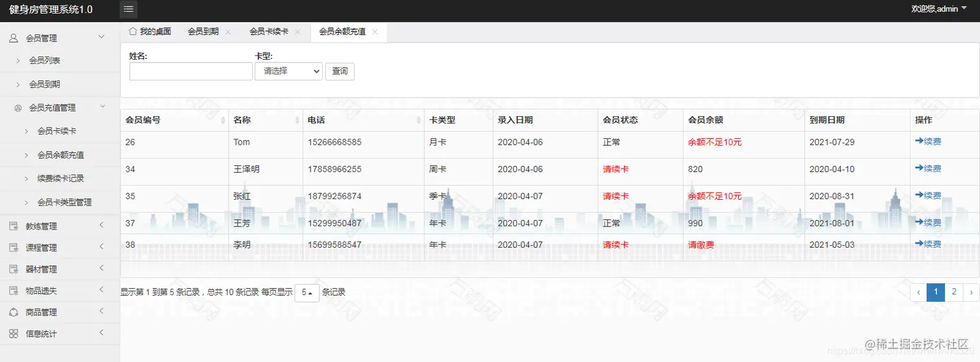Screen dimensions: 980x362
Task: Open 续费续卡记录 in the sidebar
Action: (61, 178)
